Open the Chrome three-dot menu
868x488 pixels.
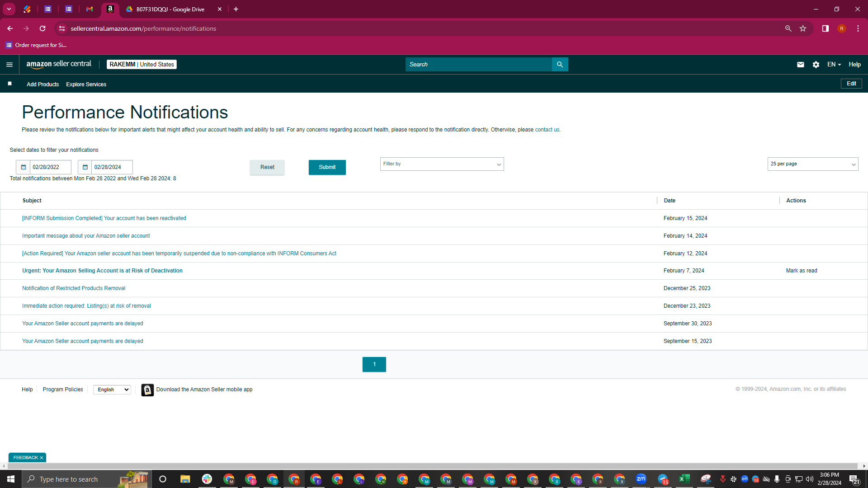[858, 28]
